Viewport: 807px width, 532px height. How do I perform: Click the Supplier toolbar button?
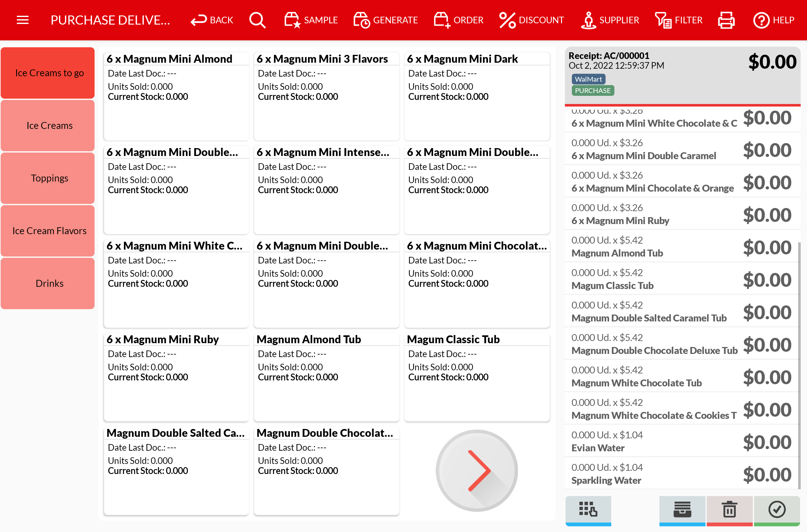click(610, 20)
